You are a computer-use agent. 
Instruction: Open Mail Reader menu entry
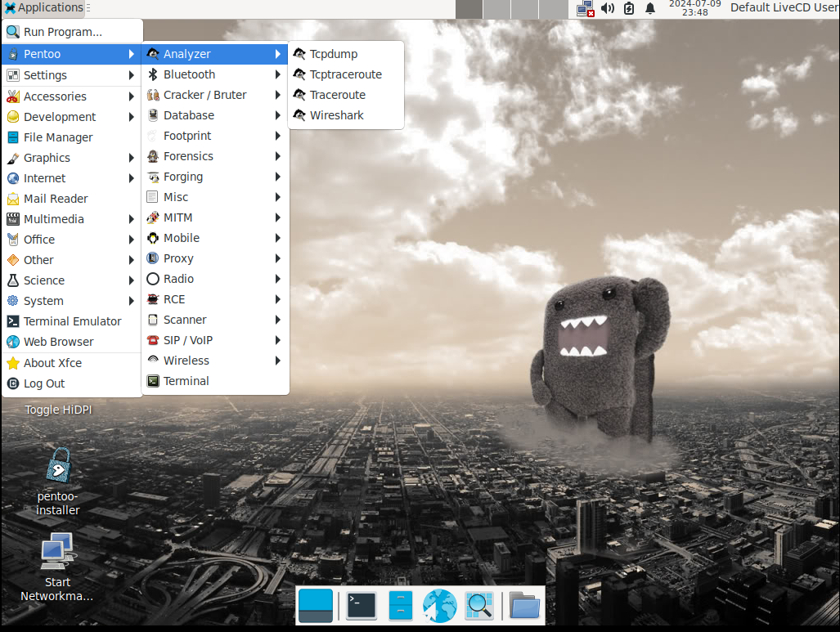point(72,199)
